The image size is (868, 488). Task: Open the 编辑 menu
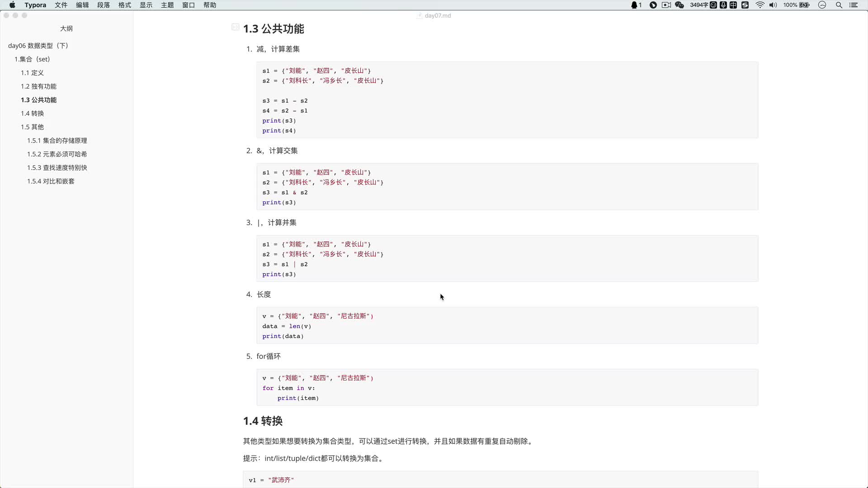(82, 5)
